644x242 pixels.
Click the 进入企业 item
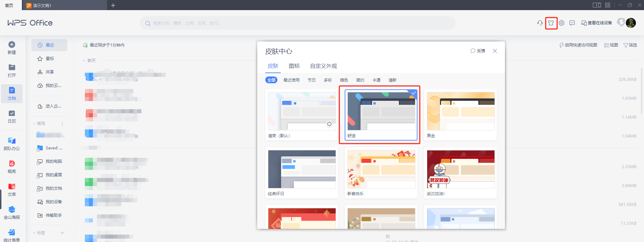click(x=49, y=106)
